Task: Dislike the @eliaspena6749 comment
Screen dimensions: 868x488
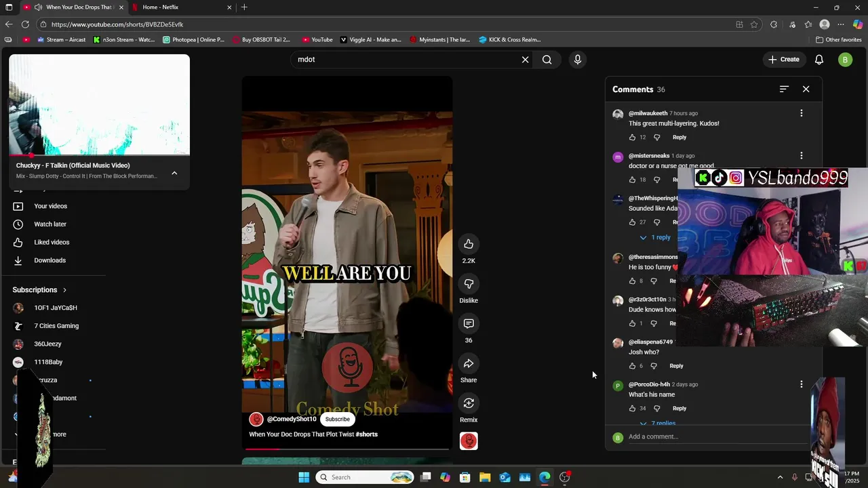Action: [654, 366]
